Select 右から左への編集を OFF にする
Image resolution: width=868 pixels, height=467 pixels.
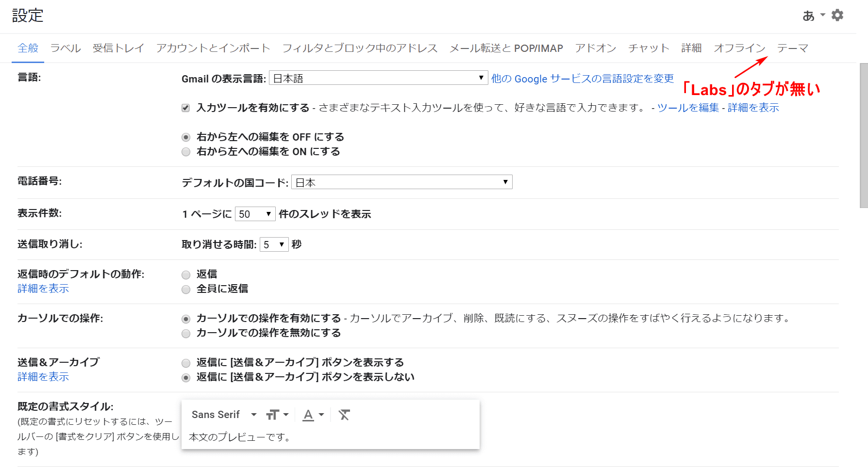[x=185, y=137]
